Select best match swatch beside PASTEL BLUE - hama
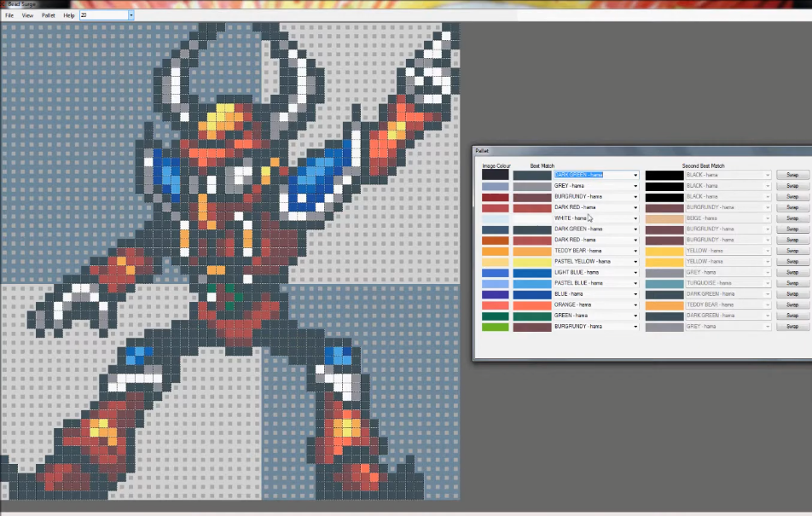Screen dimensions: 812x516 tap(532, 284)
